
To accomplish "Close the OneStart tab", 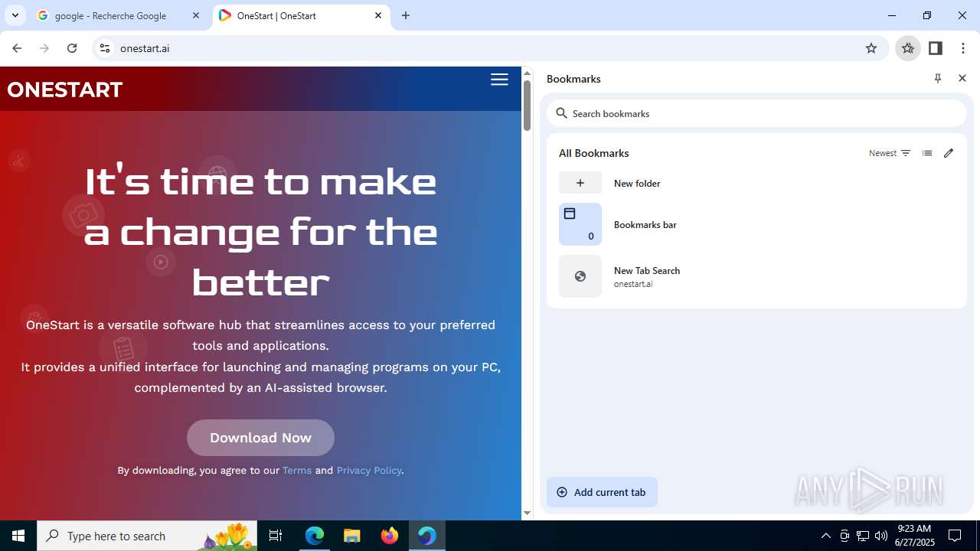I will (378, 15).
